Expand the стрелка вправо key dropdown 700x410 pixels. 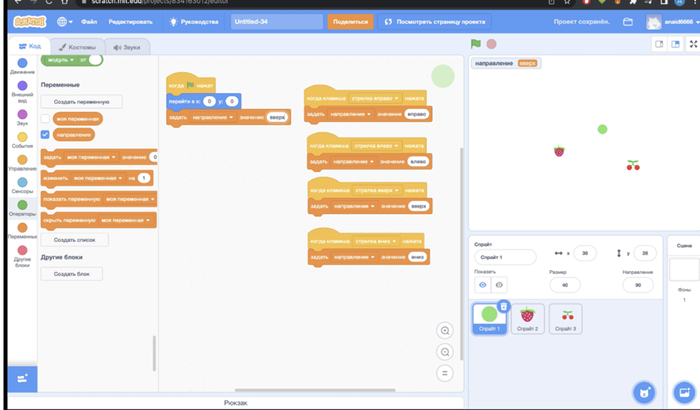pyautogui.click(x=397, y=99)
